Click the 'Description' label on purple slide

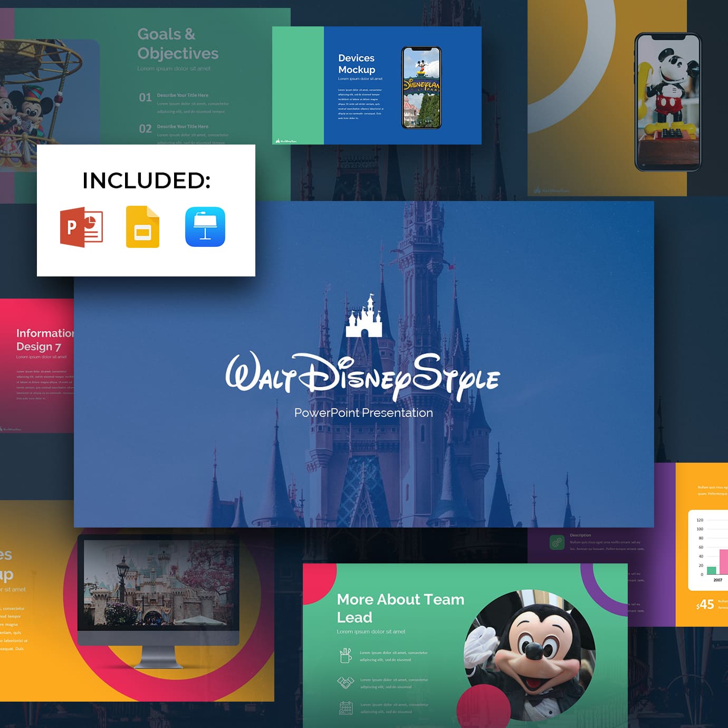[580, 535]
